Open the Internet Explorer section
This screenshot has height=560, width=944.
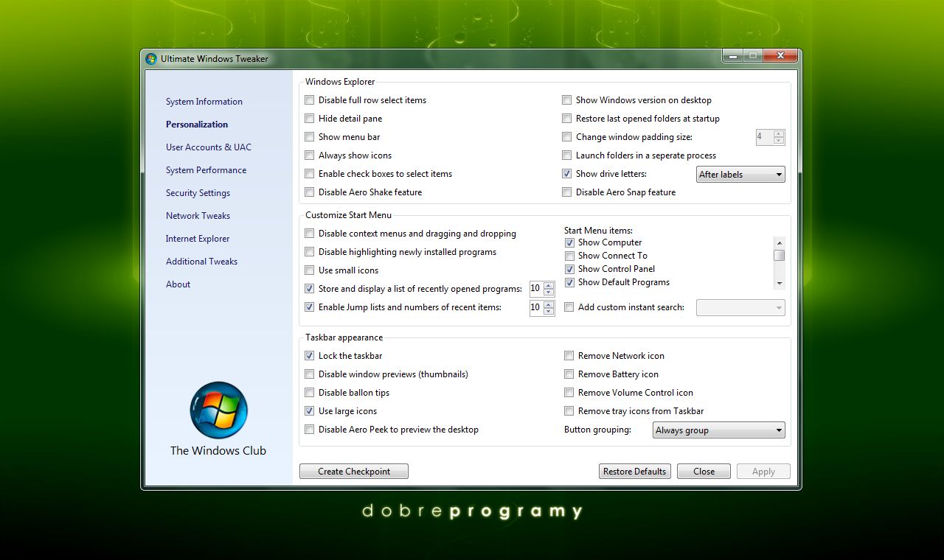198,239
